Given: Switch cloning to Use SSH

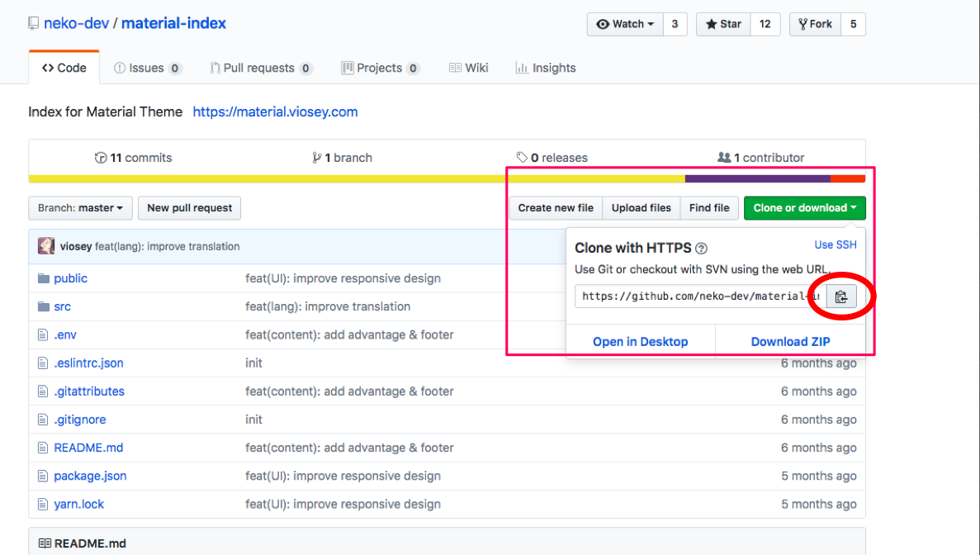Looking at the screenshot, I should click(836, 245).
